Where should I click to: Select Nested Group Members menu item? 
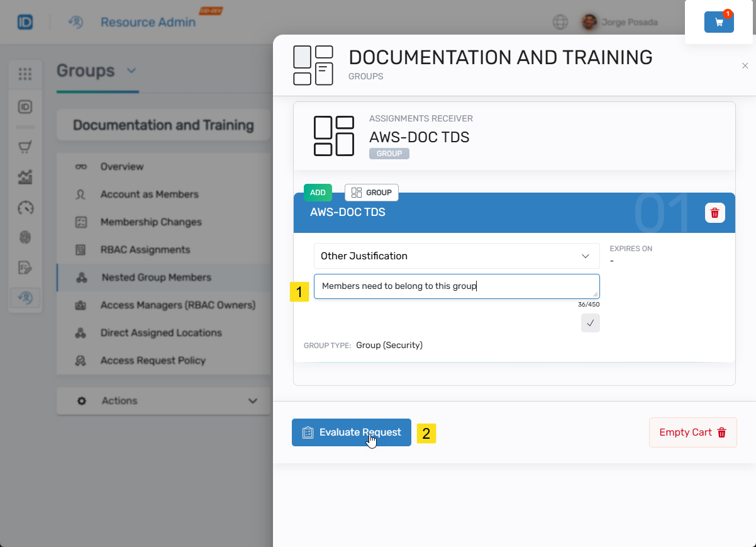click(156, 278)
